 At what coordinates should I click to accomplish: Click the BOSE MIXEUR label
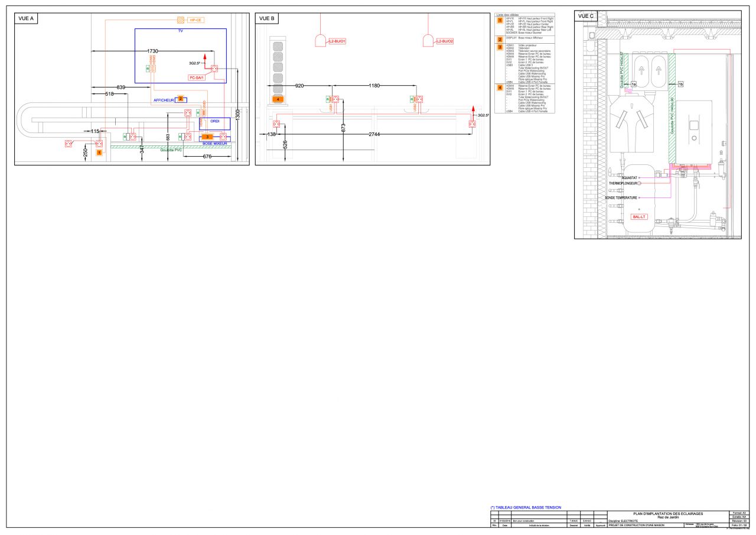[215, 144]
